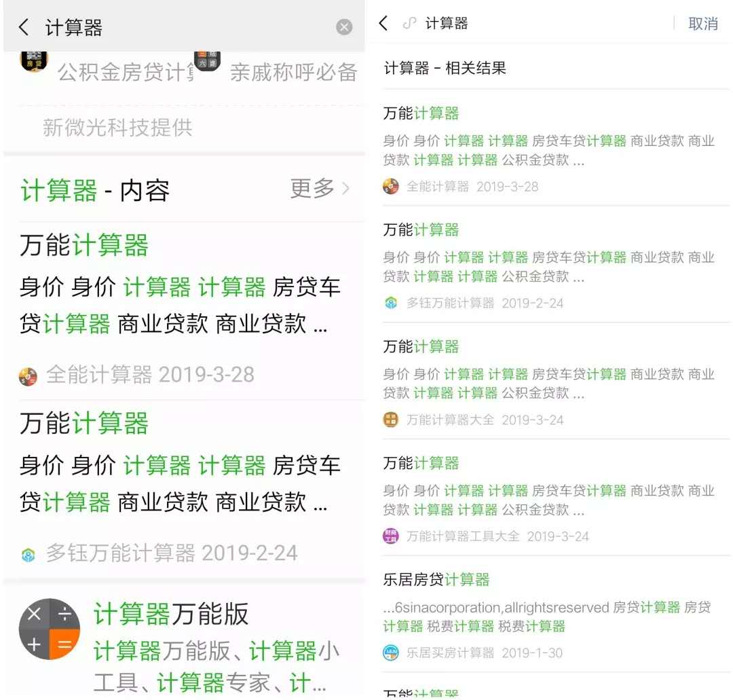
Task: Open 计算器万能版 mini program title
Action: (x=170, y=614)
